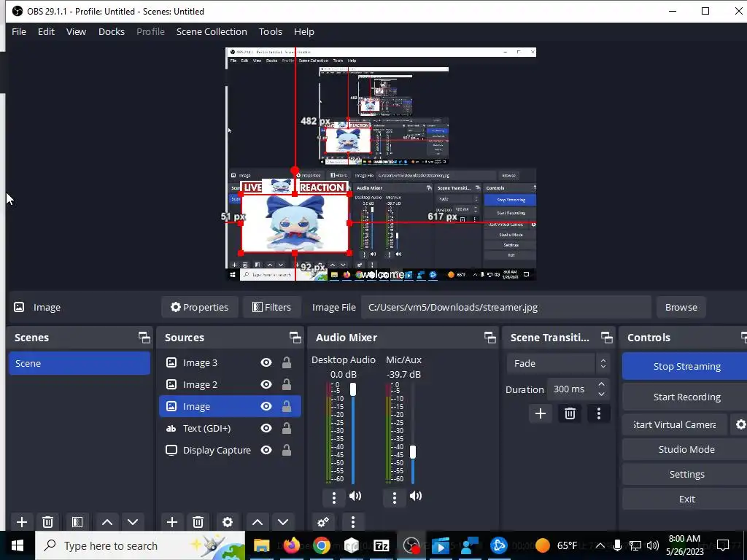Hide the Display Capture source
The width and height of the screenshot is (747, 560).
coord(266,450)
